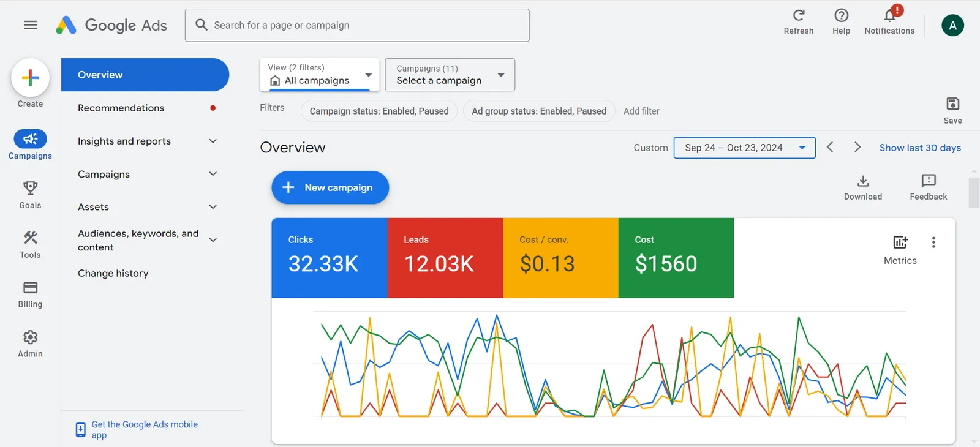Screen dimensions: 980x447
Task: Select the yellow Cost / conv. scorecard
Action: coord(560,258)
